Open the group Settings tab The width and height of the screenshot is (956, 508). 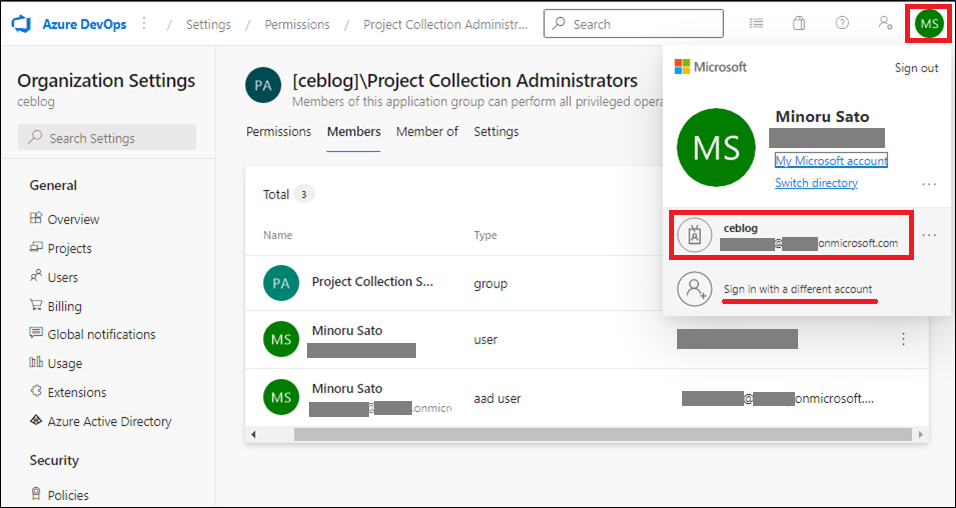496,131
